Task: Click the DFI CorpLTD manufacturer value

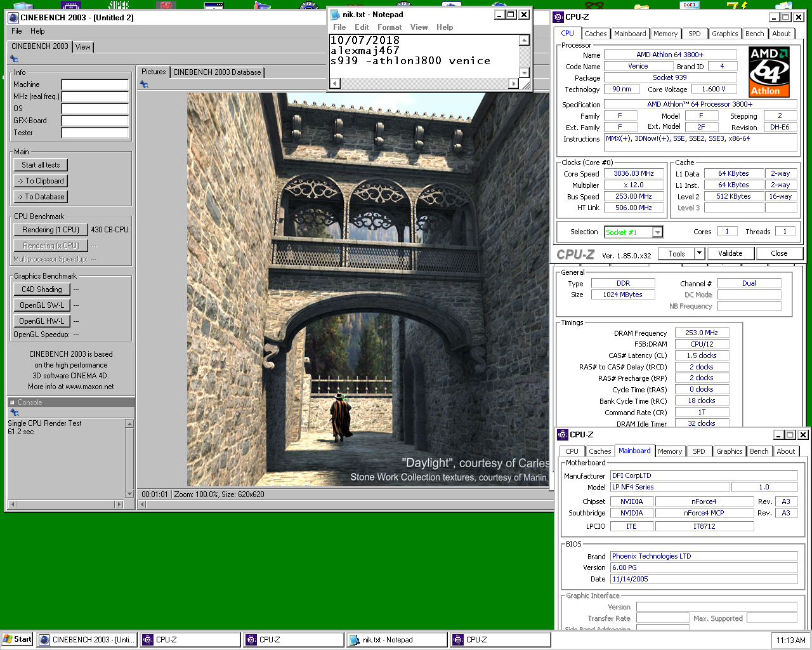Action: point(704,475)
